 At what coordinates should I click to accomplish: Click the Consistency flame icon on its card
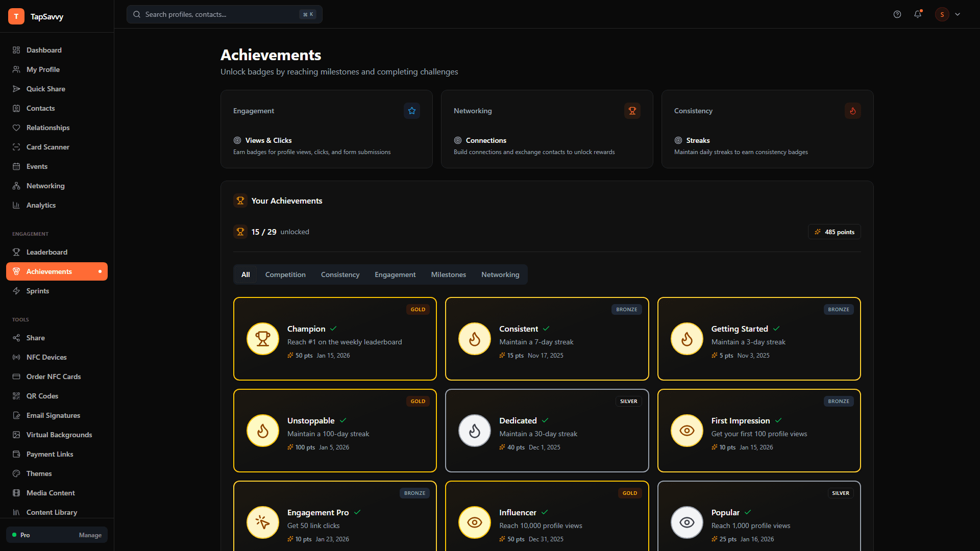point(852,111)
